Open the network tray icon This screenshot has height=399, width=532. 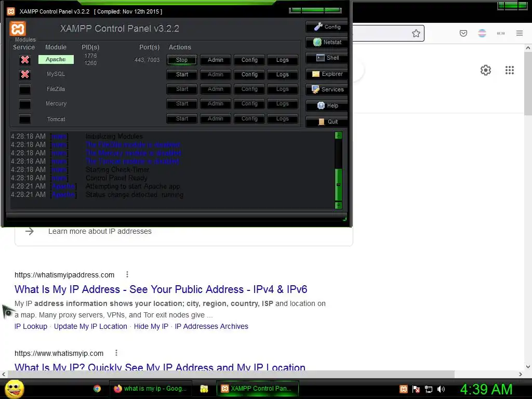click(429, 389)
